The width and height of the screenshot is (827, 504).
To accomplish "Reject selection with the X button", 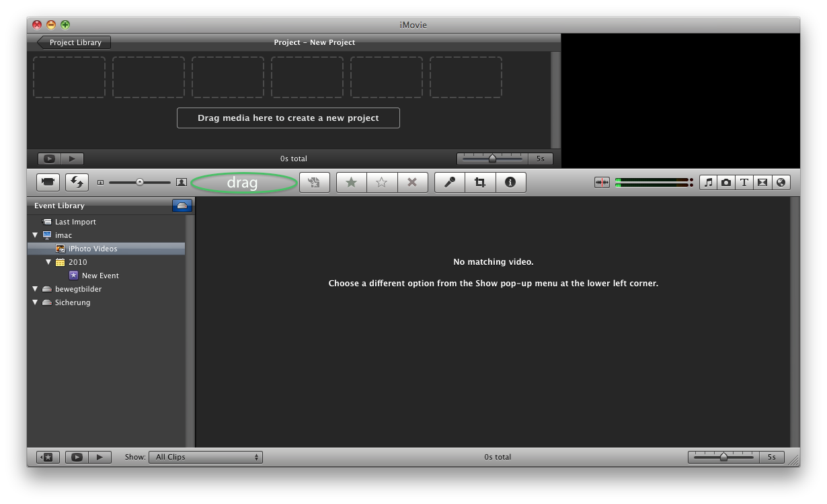I will [413, 182].
